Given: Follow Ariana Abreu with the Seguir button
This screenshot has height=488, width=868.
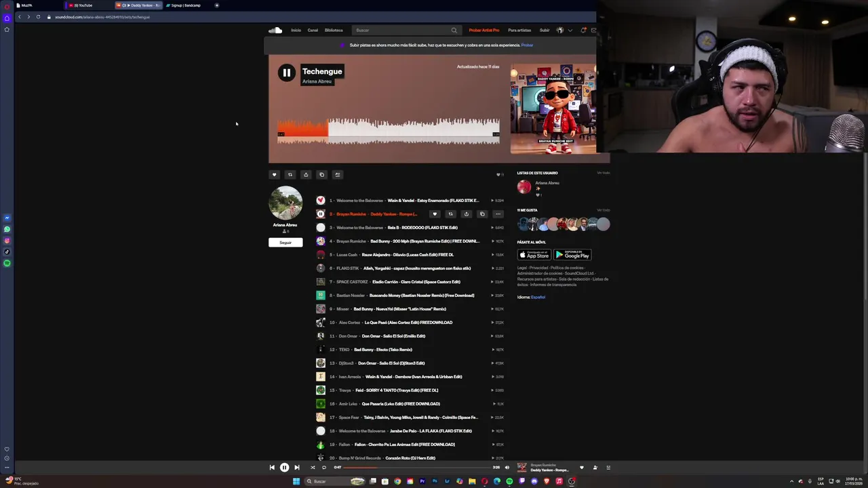Looking at the screenshot, I should pyautogui.click(x=285, y=243).
